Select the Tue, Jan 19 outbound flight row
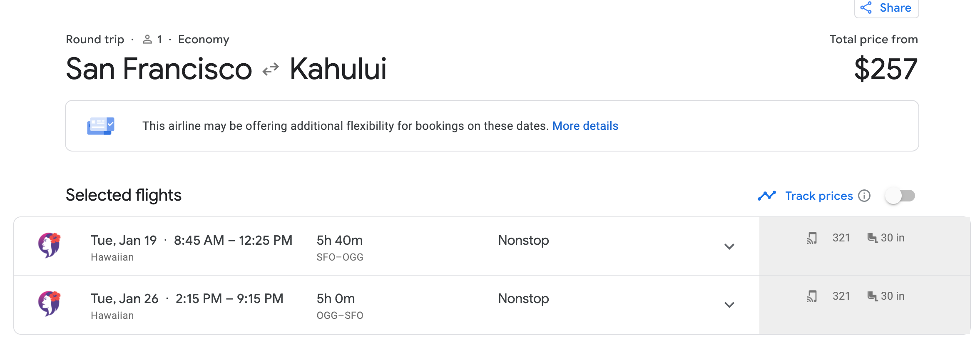This screenshot has height=343, width=980. click(x=375, y=246)
